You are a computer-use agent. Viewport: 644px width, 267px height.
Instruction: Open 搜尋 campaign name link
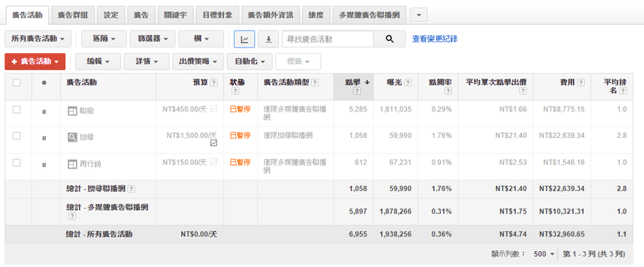coord(87,137)
